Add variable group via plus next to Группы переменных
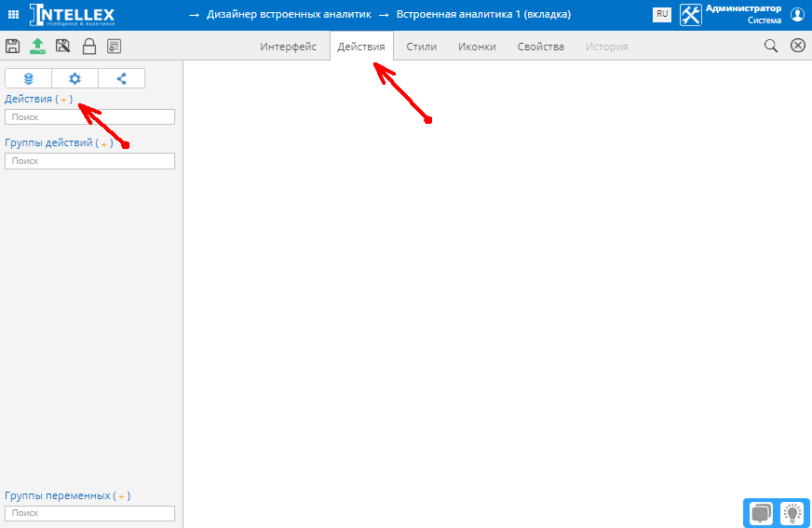The image size is (812, 528). (121, 496)
